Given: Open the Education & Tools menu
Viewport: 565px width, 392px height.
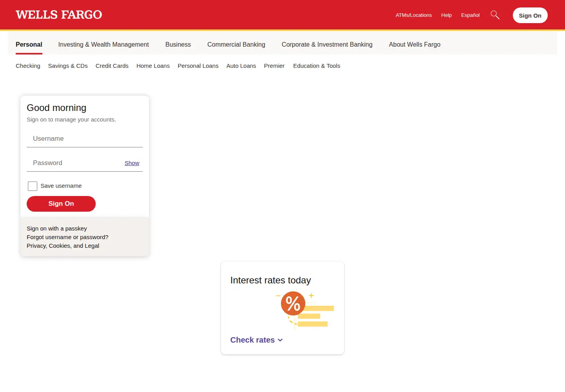Looking at the screenshot, I should [x=317, y=66].
